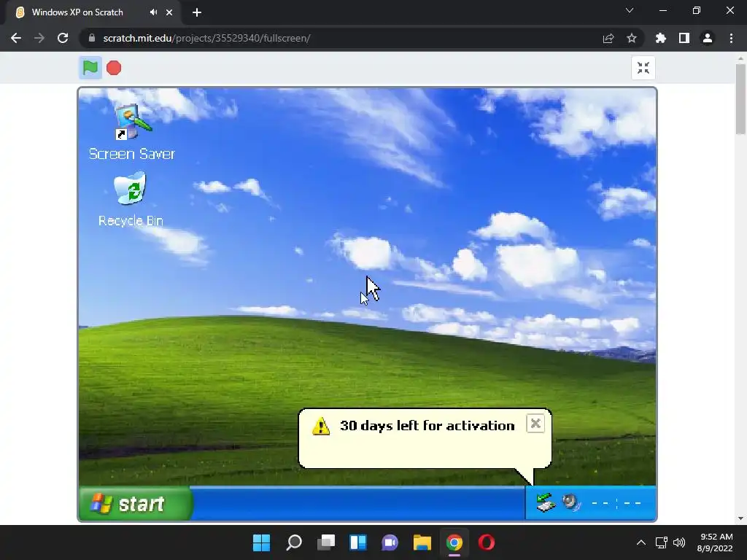This screenshot has width=747, height=560.
Task: Mute the Windows XP on Scratch tab
Action: click(x=153, y=12)
